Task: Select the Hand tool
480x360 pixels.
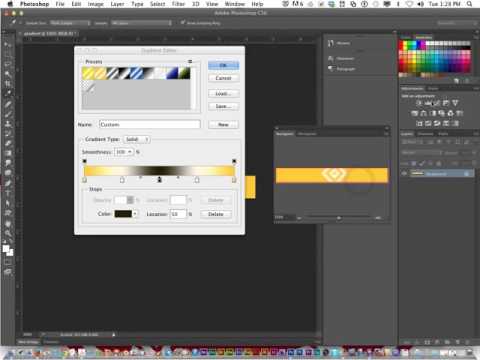Action: (8, 223)
